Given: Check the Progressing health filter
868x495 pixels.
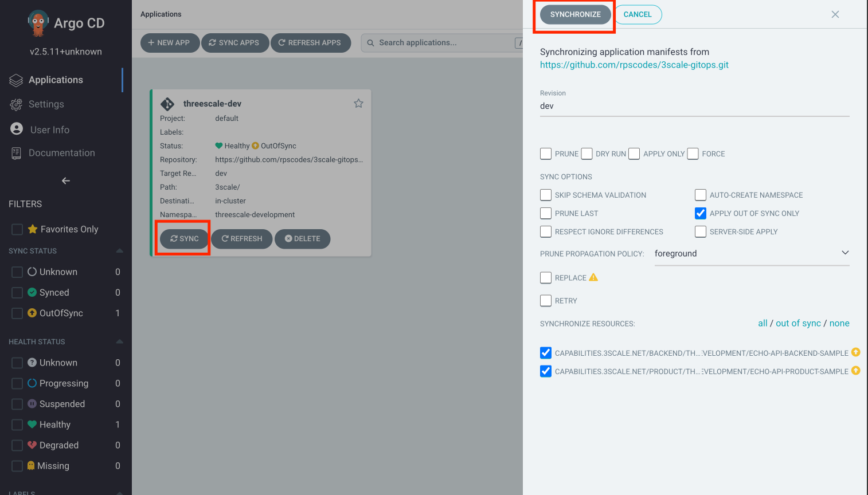Looking at the screenshot, I should coord(17,383).
